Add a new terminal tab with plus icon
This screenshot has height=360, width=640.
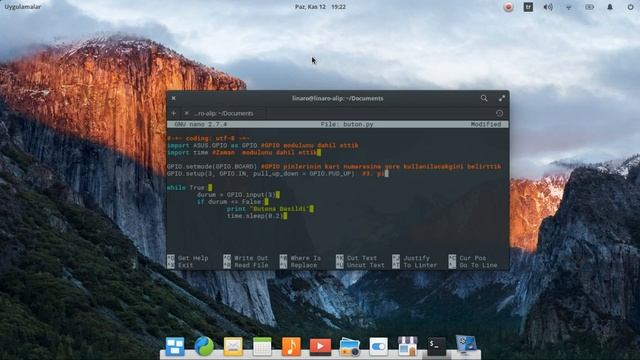[x=173, y=113]
